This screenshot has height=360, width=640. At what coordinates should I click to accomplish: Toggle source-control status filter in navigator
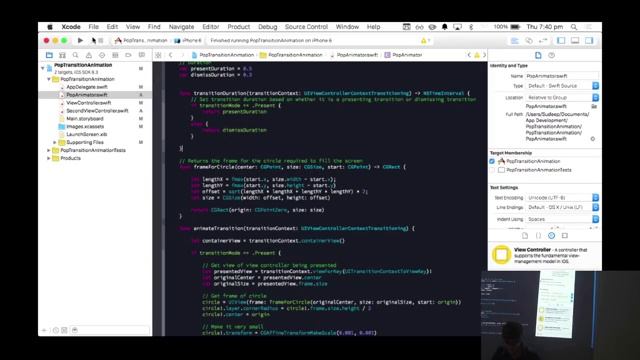pyautogui.click(x=64, y=330)
